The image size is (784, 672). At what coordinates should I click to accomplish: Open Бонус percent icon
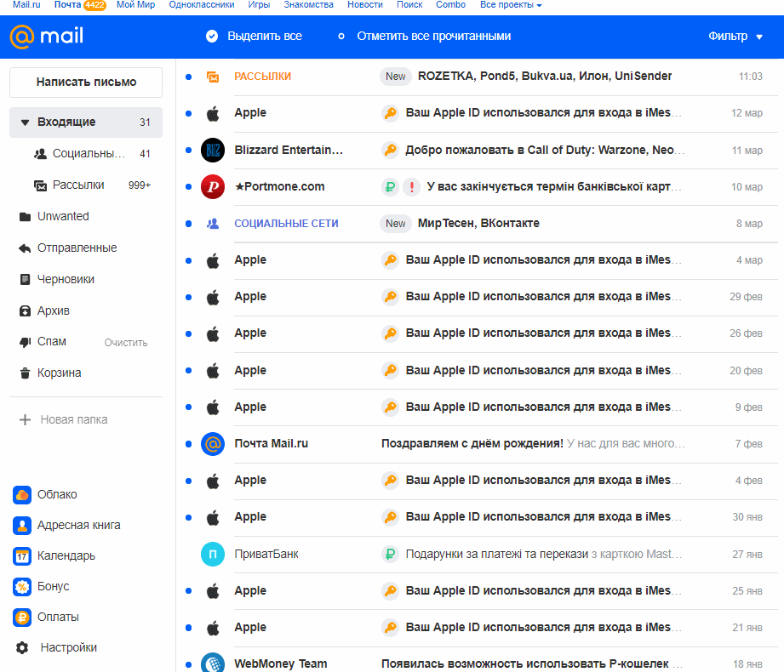pos(22,587)
